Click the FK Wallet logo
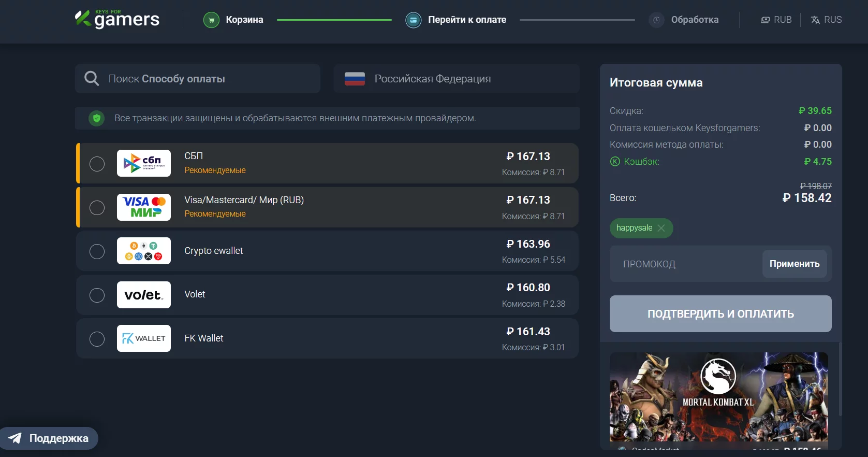 (144, 338)
